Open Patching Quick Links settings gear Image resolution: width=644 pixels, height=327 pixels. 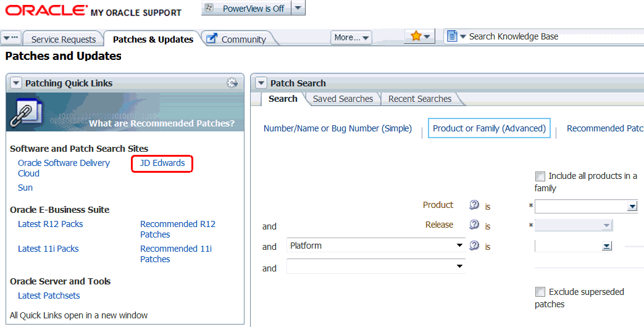pos(232,83)
